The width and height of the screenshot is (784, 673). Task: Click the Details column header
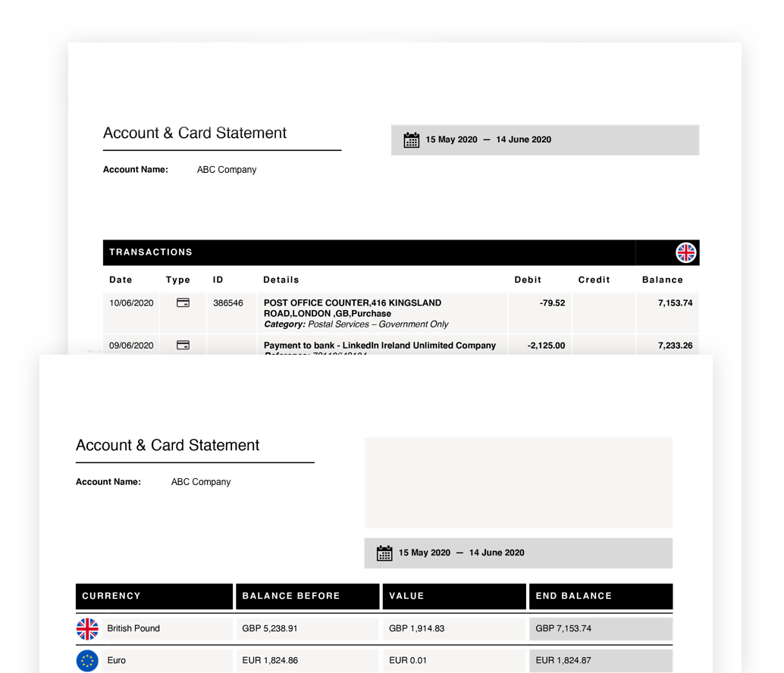click(x=281, y=280)
